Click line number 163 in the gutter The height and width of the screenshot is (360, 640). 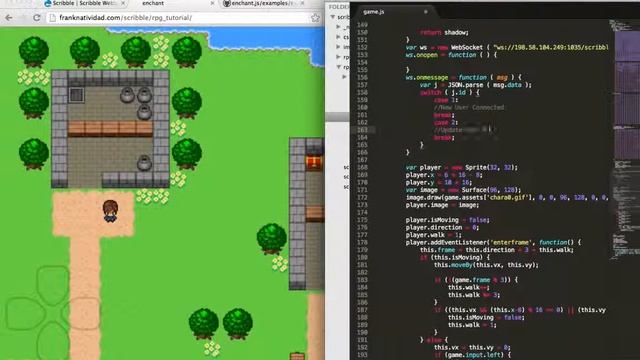click(x=362, y=130)
